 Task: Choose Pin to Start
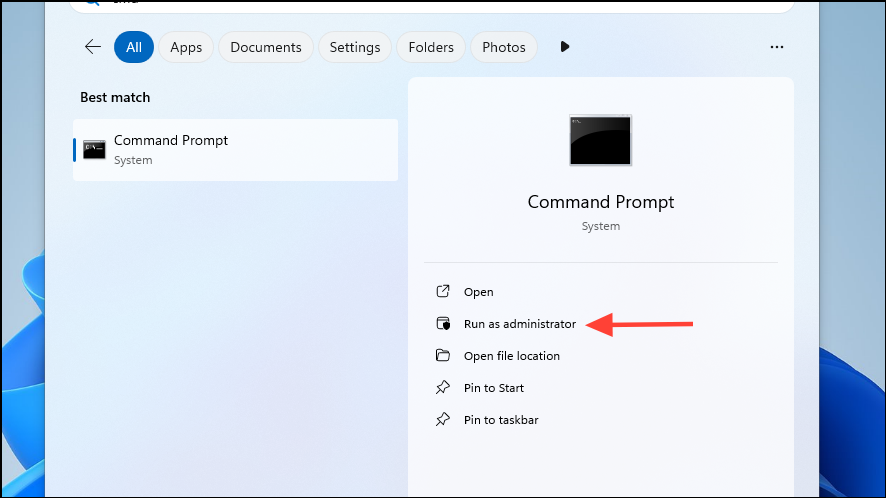click(493, 388)
